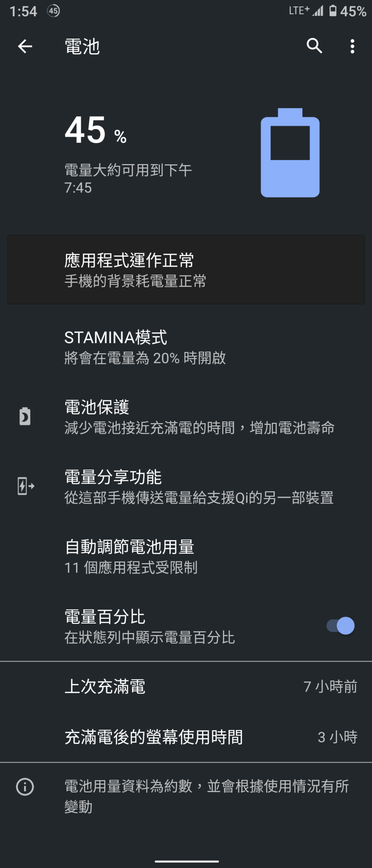Toggle the 電量百分比 switch off
The width and height of the screenshot is (372, 868).
[340, 626]
